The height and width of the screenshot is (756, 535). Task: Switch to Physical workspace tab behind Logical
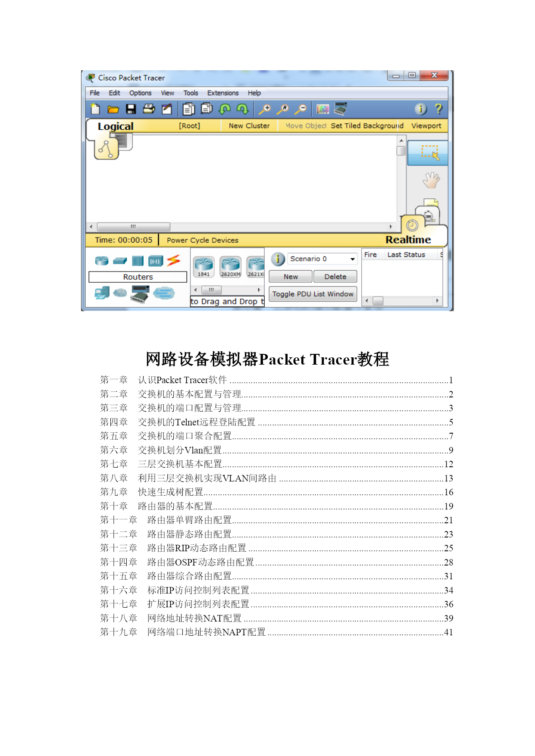125,141
